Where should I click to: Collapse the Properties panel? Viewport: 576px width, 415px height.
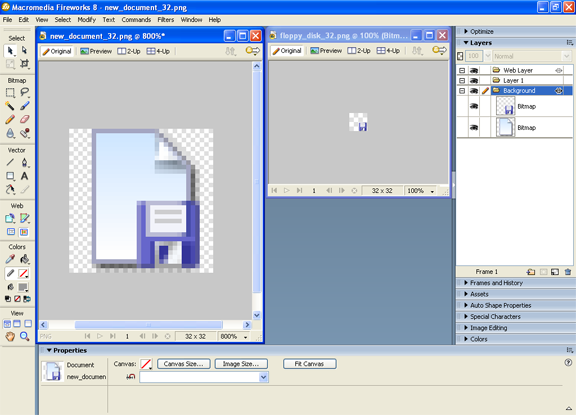click(x=49, y=350)
